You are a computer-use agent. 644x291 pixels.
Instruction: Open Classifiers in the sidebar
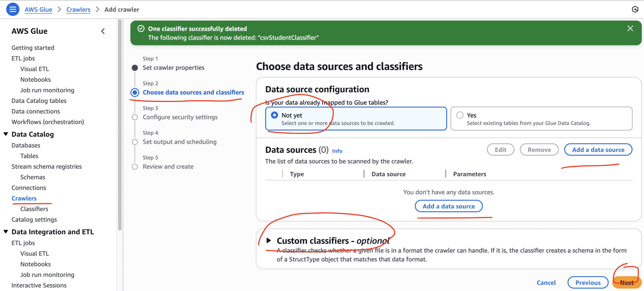coord(34,209)
